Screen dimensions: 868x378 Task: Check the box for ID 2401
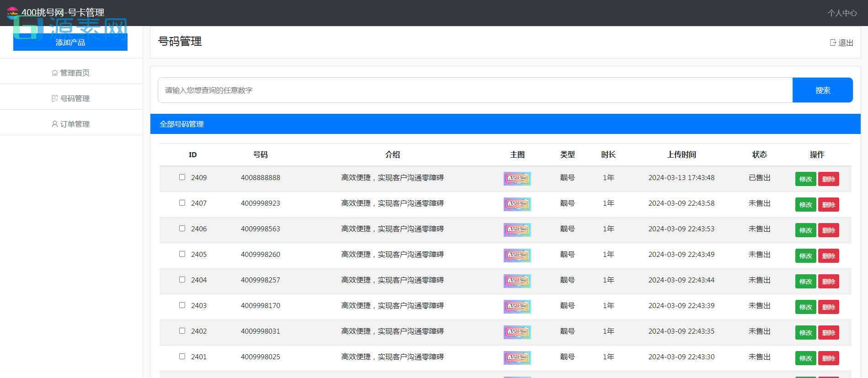pyautogui.click(x=182, y=356)
